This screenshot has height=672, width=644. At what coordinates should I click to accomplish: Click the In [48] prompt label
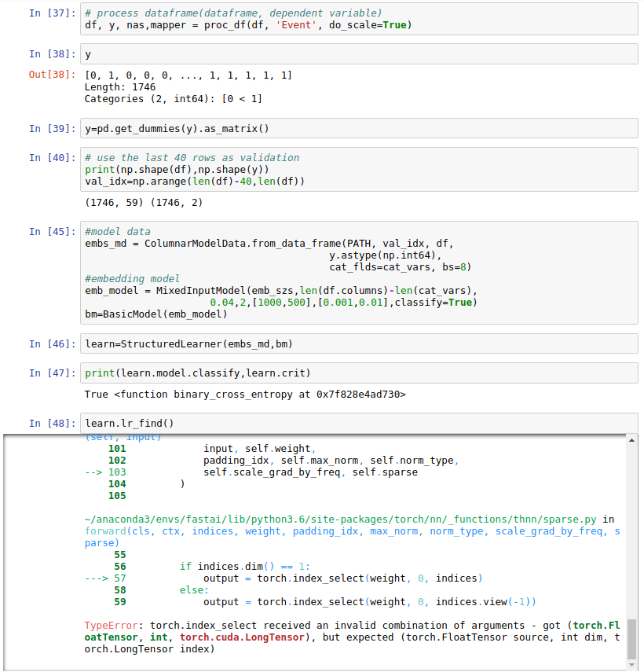(53, 423)
